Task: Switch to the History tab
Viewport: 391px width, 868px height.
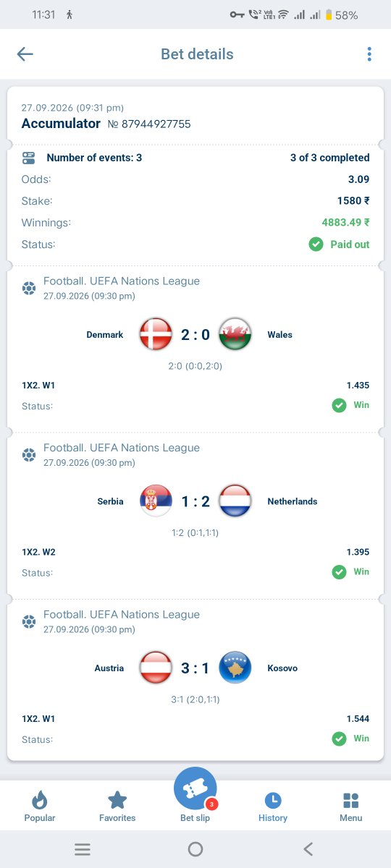Action: [x=273, y=806]
